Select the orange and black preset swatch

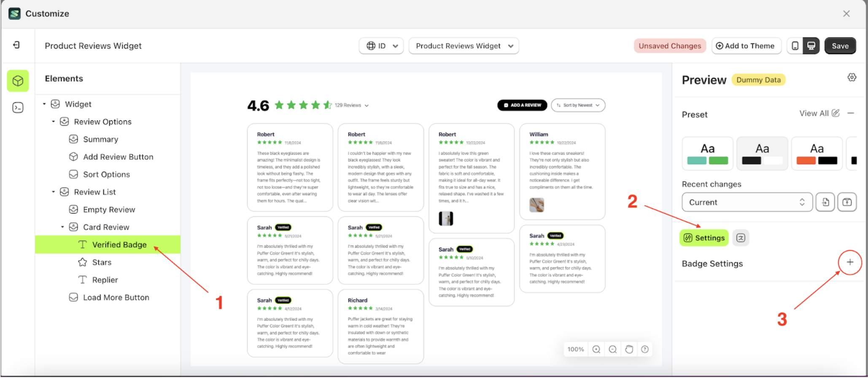[x=817, y=153]
